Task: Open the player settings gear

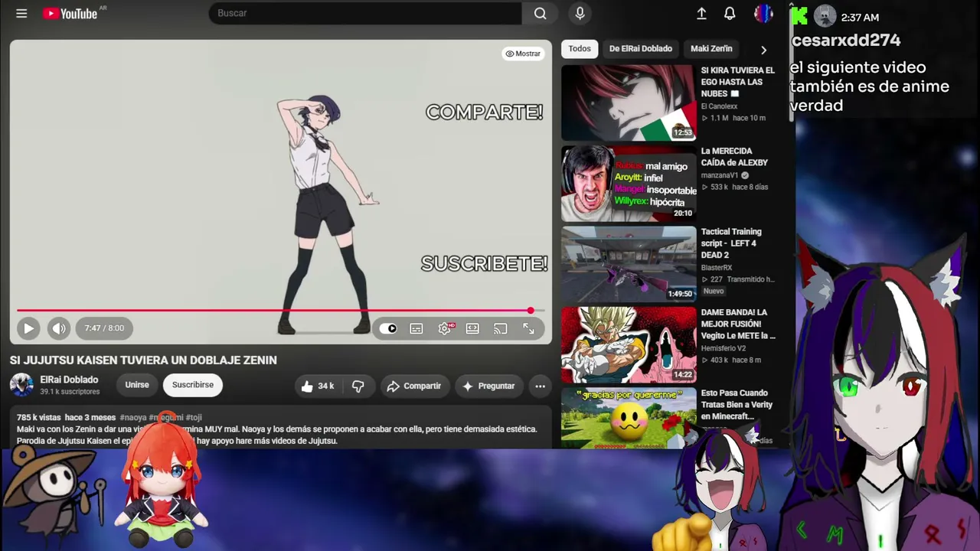Action: 445,328
